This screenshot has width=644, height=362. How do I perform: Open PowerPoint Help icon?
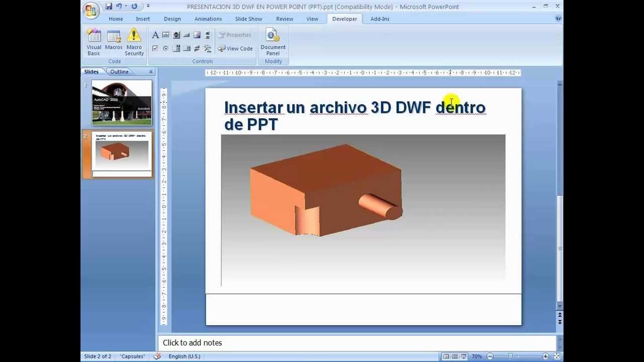[x=558, y=18]
